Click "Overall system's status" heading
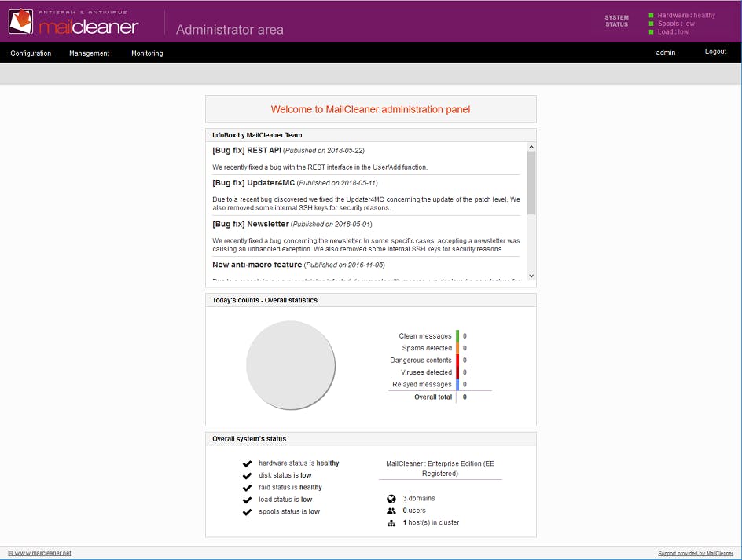 point(249,439)
